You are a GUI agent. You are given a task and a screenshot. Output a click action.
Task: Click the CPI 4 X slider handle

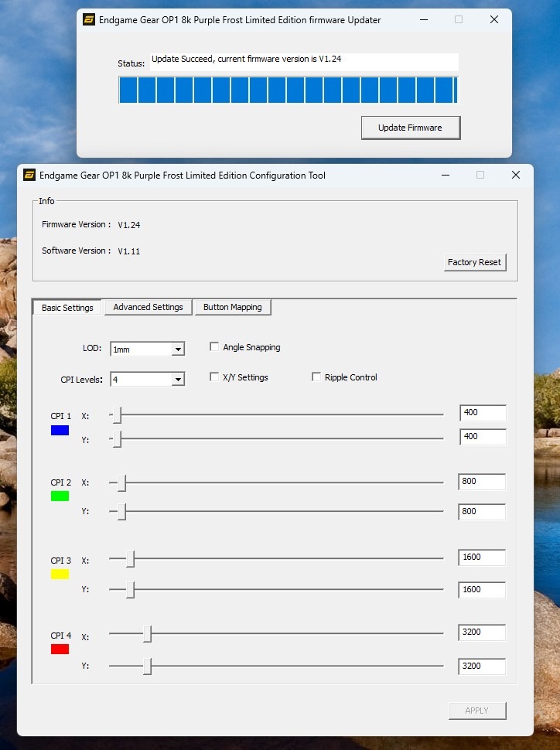coord(148,634)
